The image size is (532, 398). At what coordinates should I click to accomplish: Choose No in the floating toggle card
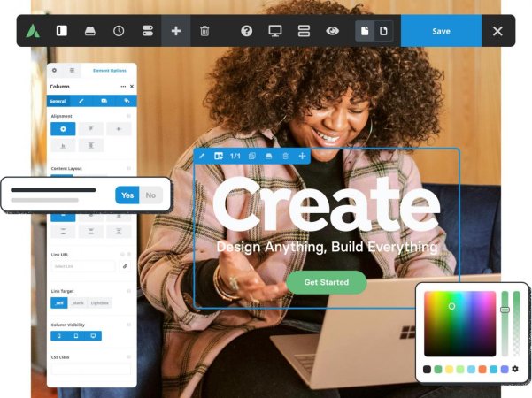150,195
